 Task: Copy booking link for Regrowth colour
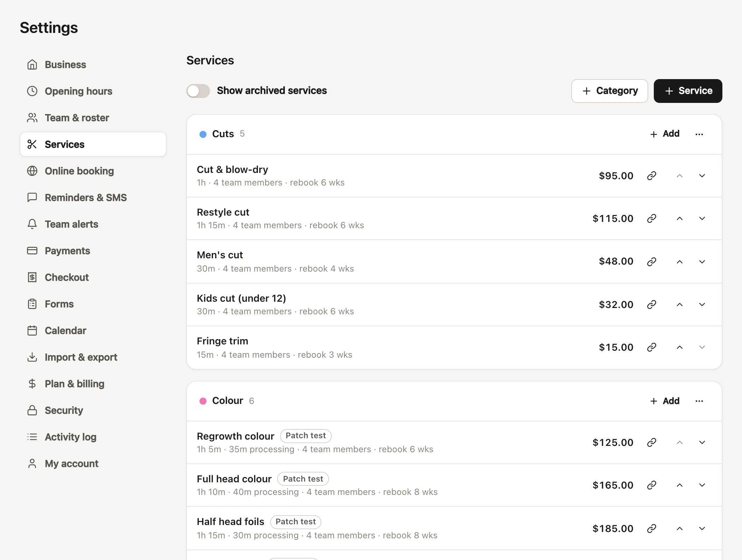[651, 442]
